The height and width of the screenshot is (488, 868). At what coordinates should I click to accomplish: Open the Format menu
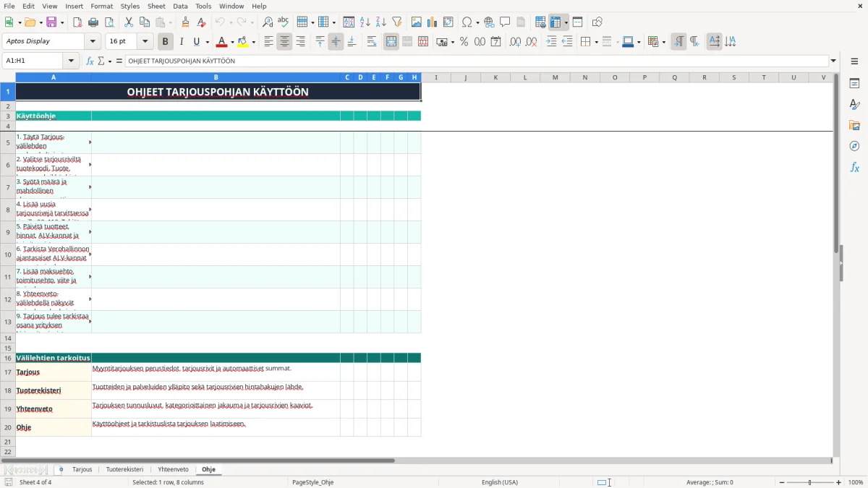[101, 6]
